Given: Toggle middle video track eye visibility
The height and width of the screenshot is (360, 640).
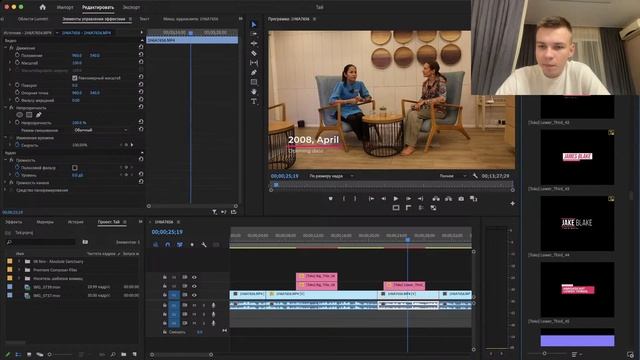Looking at the screenshot, I should [194, 286].
